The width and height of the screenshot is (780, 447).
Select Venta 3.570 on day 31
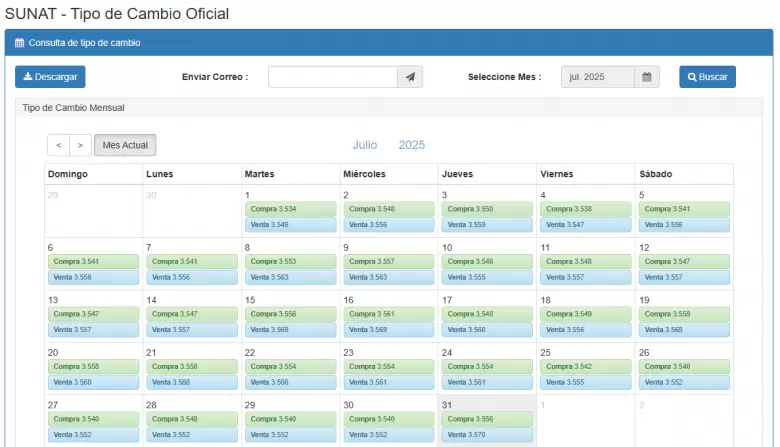point(488,435)
